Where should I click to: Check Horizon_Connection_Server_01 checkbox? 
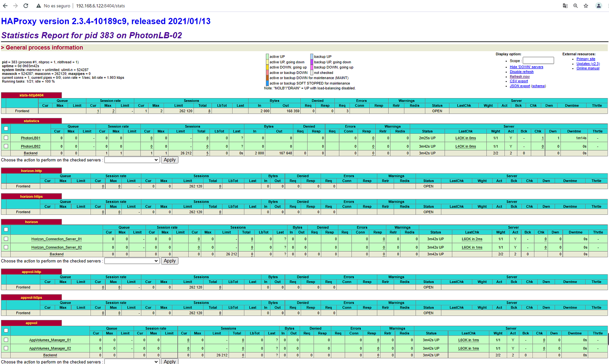(x=6, y=239)
